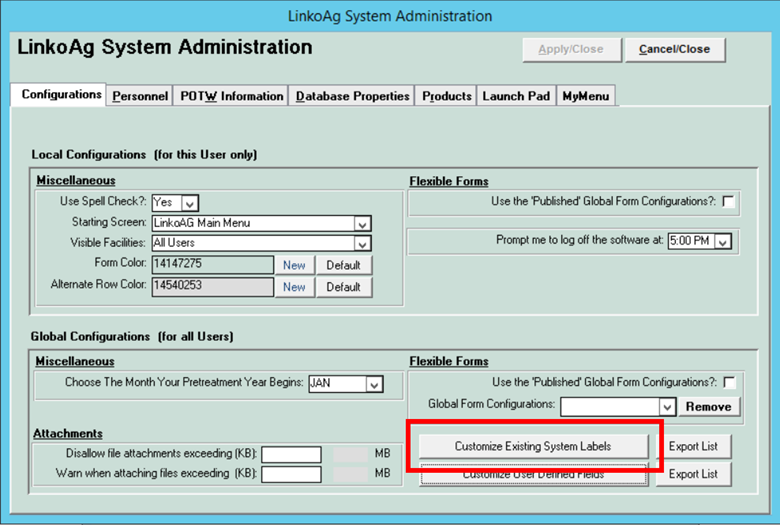This screenshot has height=525, width=780.
Task: Click the Remove button
Action: coord(708,407)
